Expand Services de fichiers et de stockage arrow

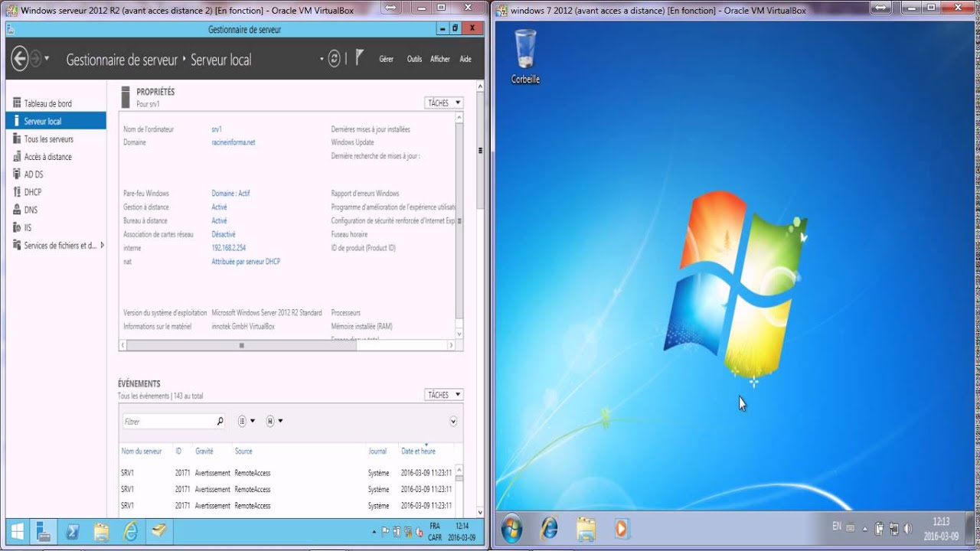(103, 245)
